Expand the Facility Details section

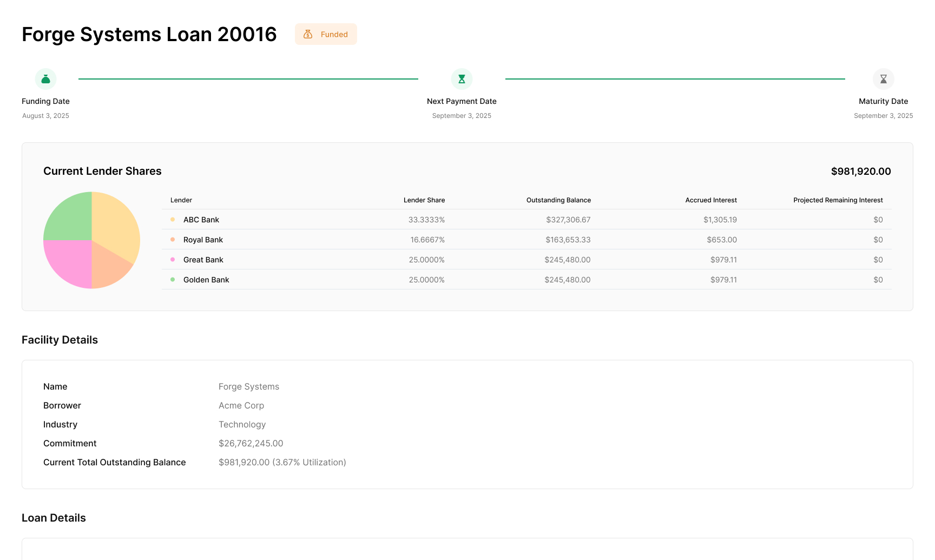60,340
